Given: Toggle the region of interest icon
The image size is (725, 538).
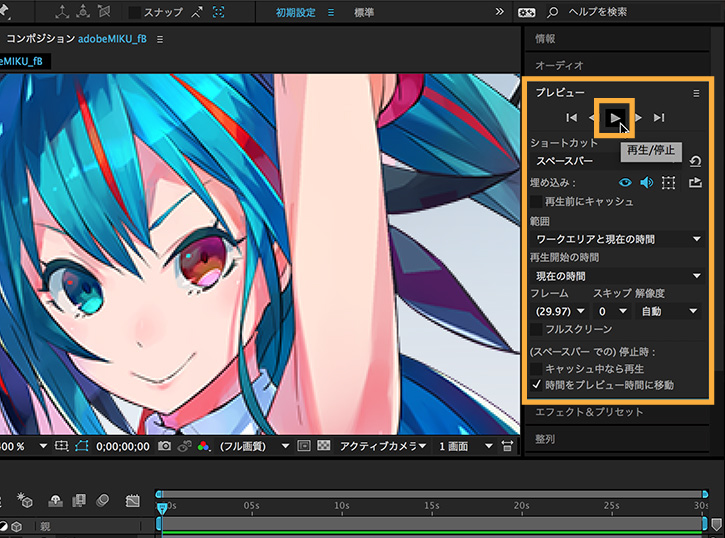Looking at the screenshot, I should click(304, 446).
